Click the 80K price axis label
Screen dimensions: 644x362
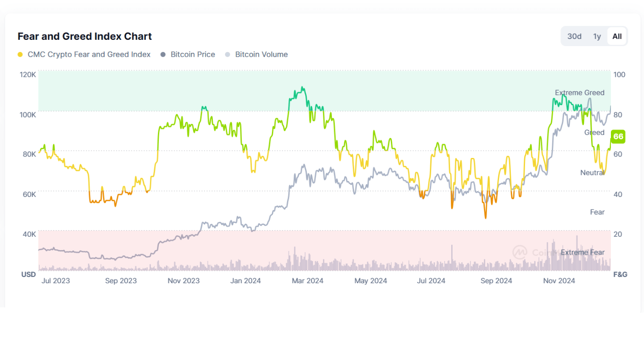coord(30,154)
